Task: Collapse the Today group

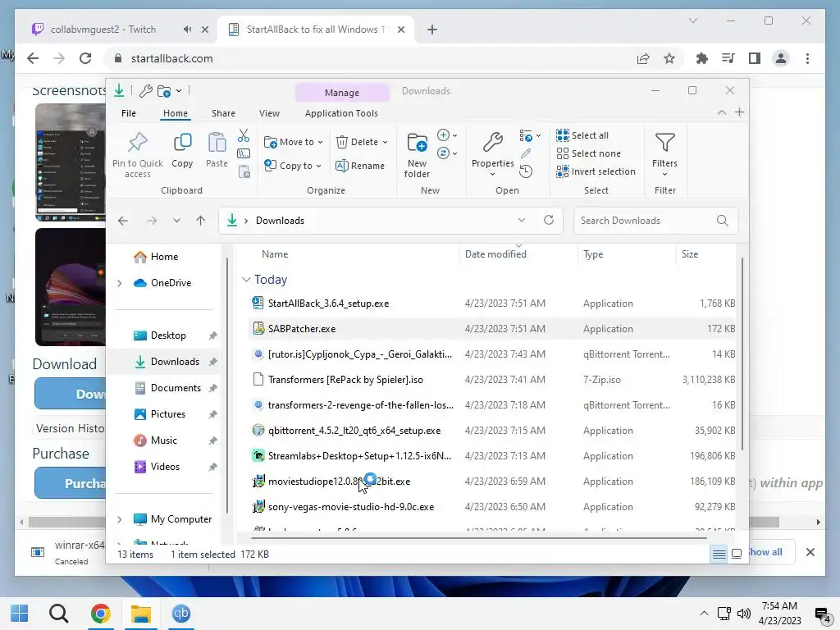Action: 246,280
